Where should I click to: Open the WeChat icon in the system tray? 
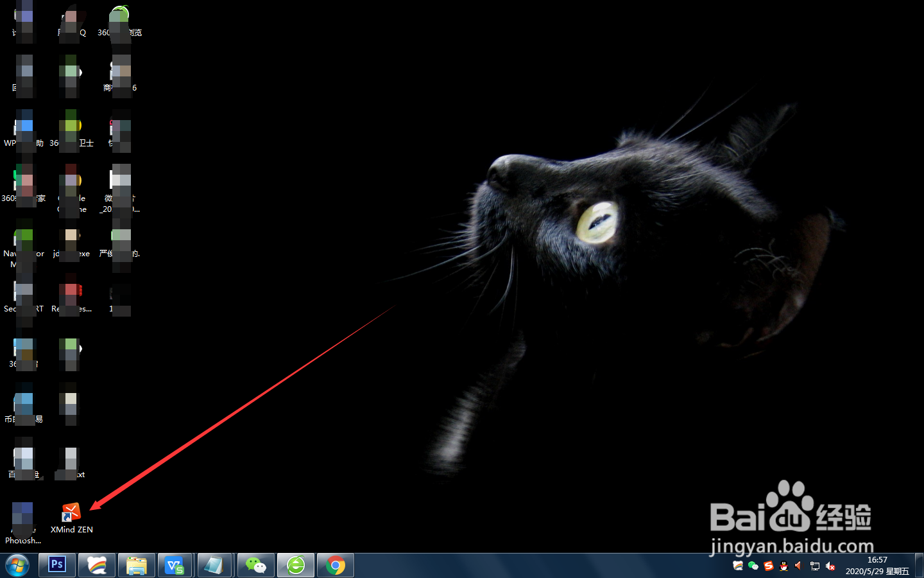pos(753,566)
